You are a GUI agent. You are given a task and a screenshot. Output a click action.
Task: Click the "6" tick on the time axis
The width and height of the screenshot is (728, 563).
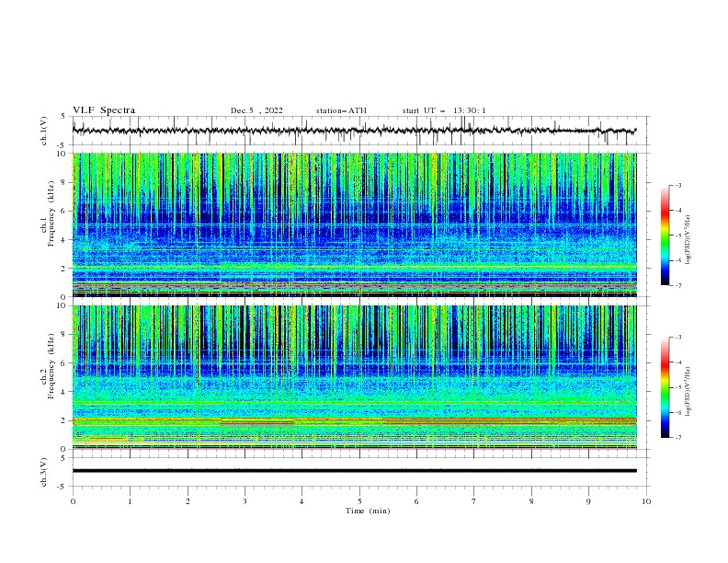click(x=416, y=501)
